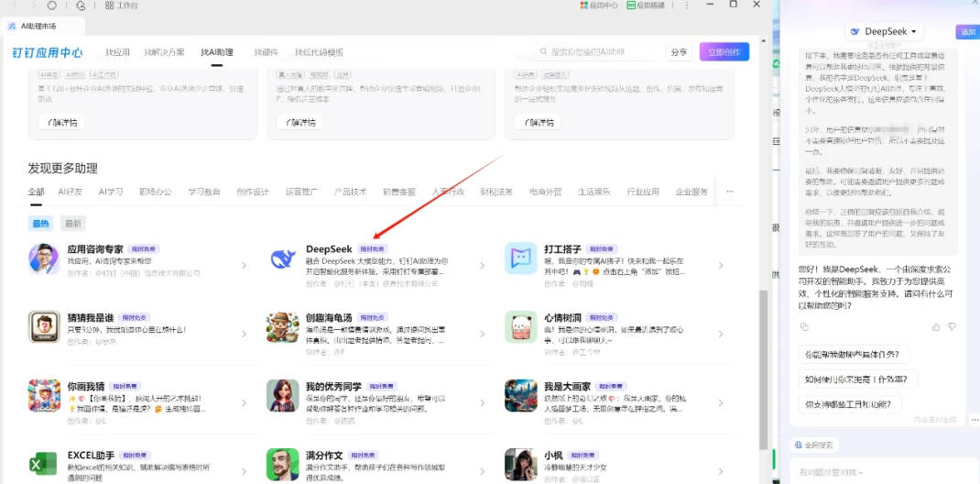Screen dimensions: 980x484
Task: Click the 应用咨询专家 avatar
Action: click(x=44, y=258)
